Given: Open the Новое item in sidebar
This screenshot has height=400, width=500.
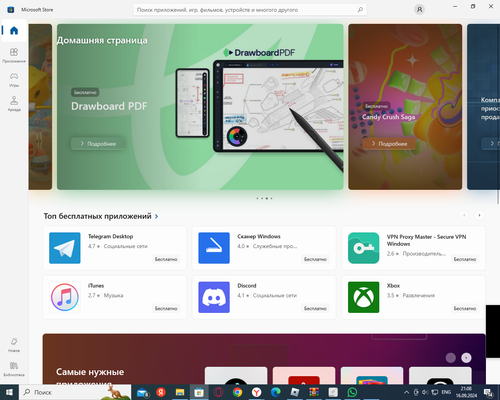Looking at the screenshot, I should tap(14, 345).
